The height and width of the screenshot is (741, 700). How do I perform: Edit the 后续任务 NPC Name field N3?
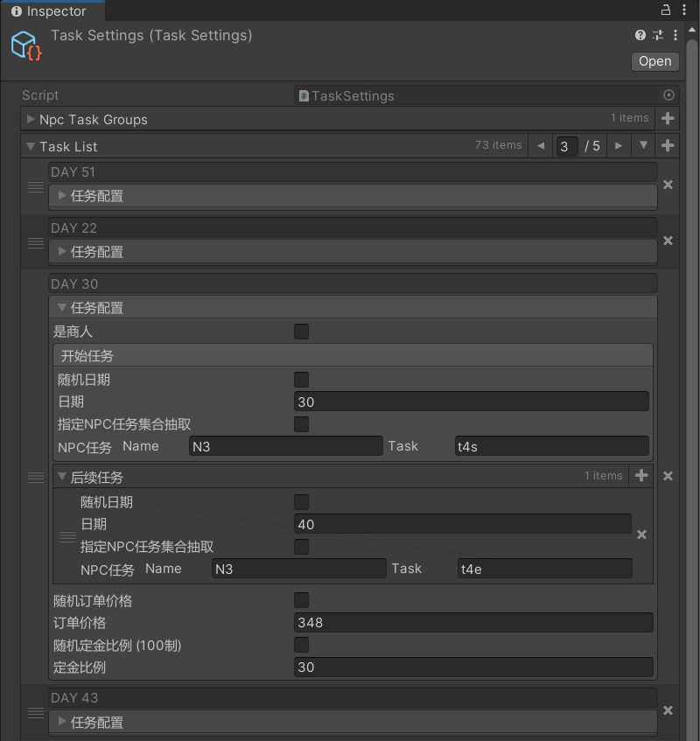298,569
